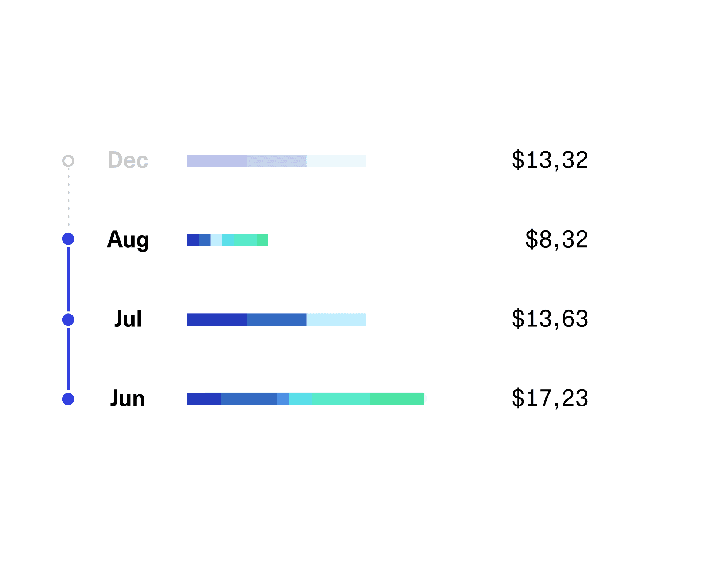Click the $13,32 amount for Dec
The width and height of the screenshot is (711, 588).
[550, 160]
